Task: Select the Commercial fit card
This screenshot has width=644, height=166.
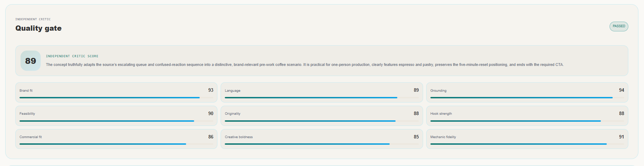Action: [x=116, y=139]
